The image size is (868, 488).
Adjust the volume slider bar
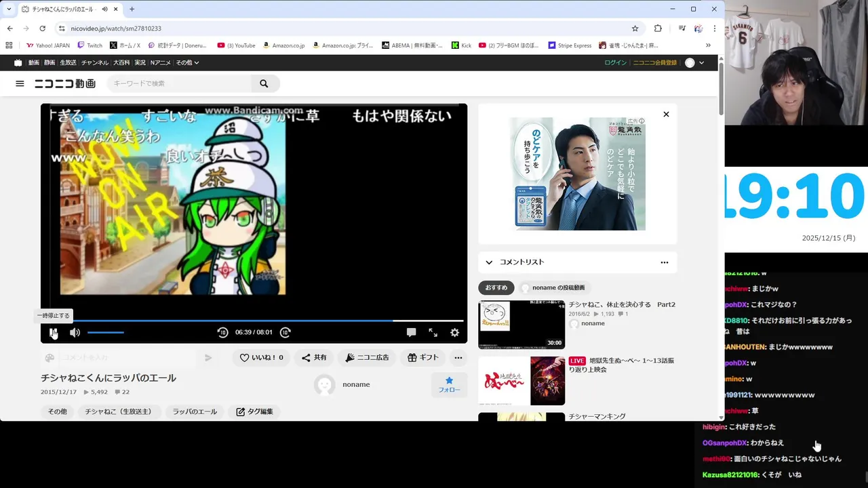point(106,332)
